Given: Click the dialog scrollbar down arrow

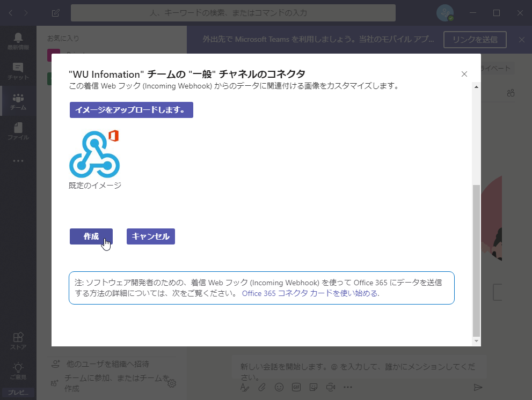Looking at the screenshot, I should coord(476,341).
